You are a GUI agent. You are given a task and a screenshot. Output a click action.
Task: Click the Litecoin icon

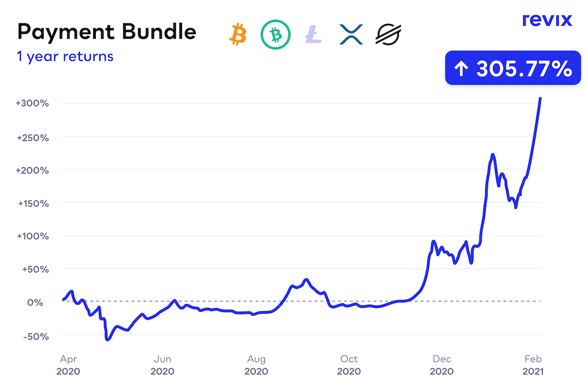tap(314, 34)
